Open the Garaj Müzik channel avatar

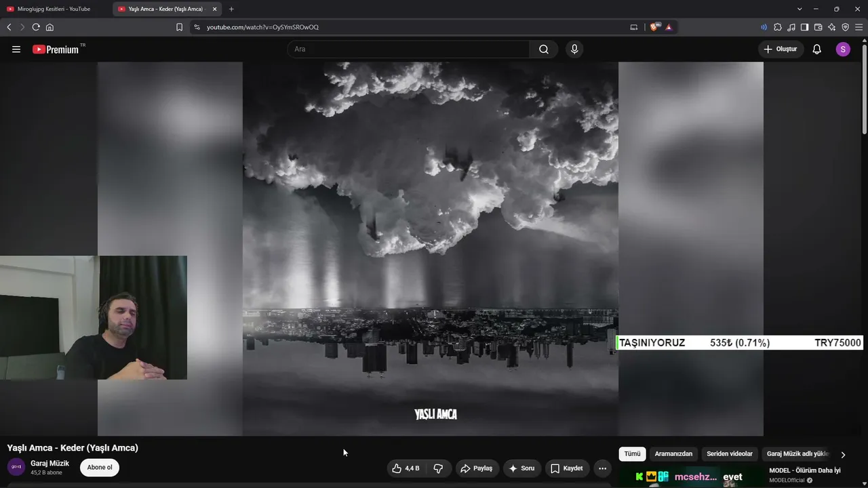(x=16, y=467)
